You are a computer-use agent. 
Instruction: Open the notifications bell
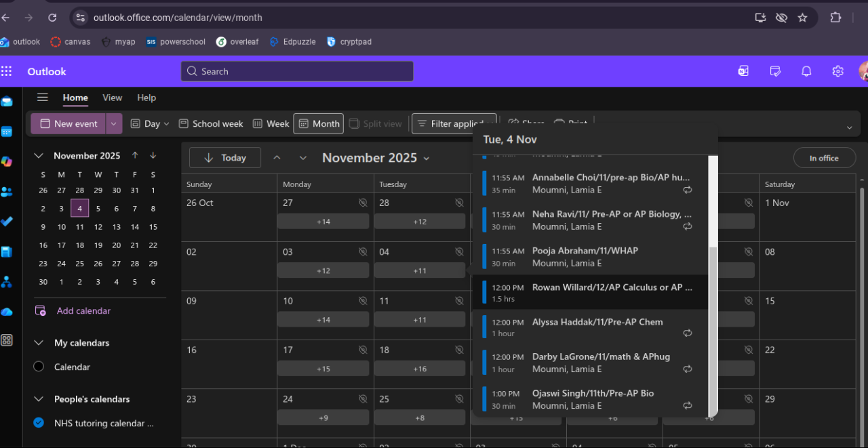coord(806,71)
